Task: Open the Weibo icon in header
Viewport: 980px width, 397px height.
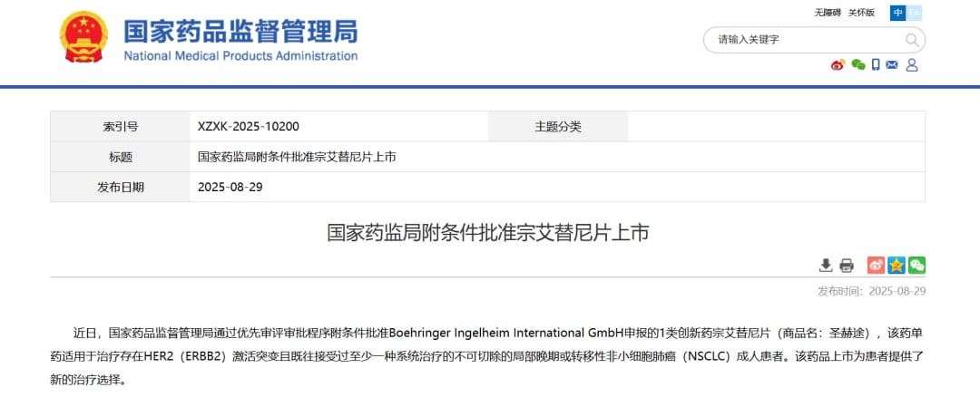Action: (838, 65)
